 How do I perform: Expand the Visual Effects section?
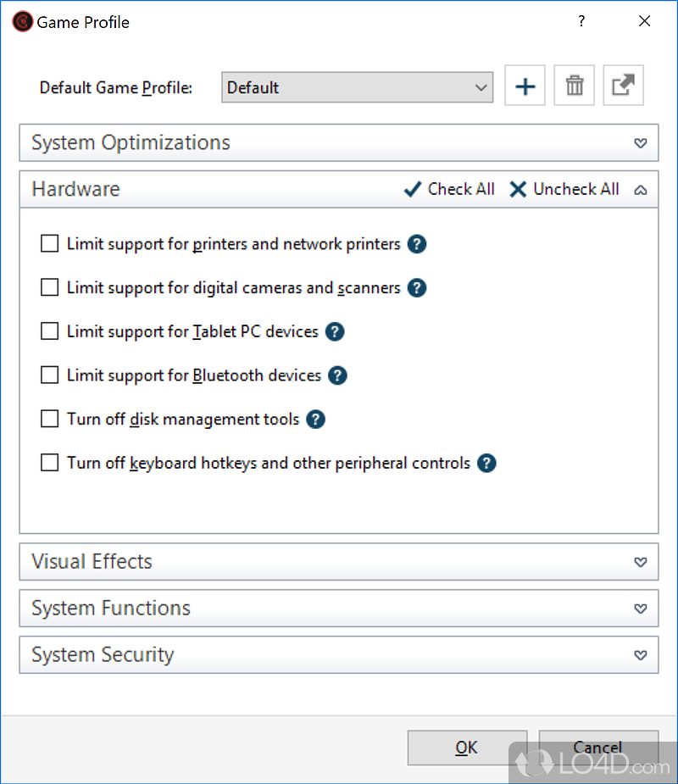pyautogui.click(x=641, y=562)
